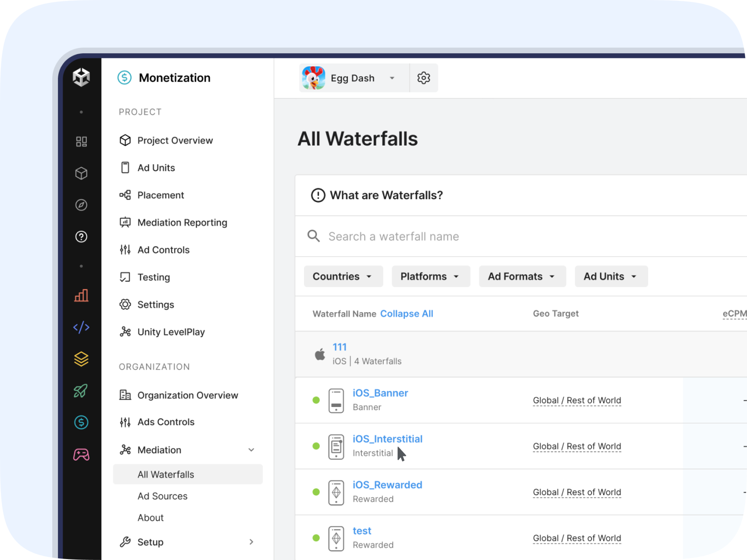
Task: Click the green status dot for iOS_Rewarded
Action: click(316, 492)
